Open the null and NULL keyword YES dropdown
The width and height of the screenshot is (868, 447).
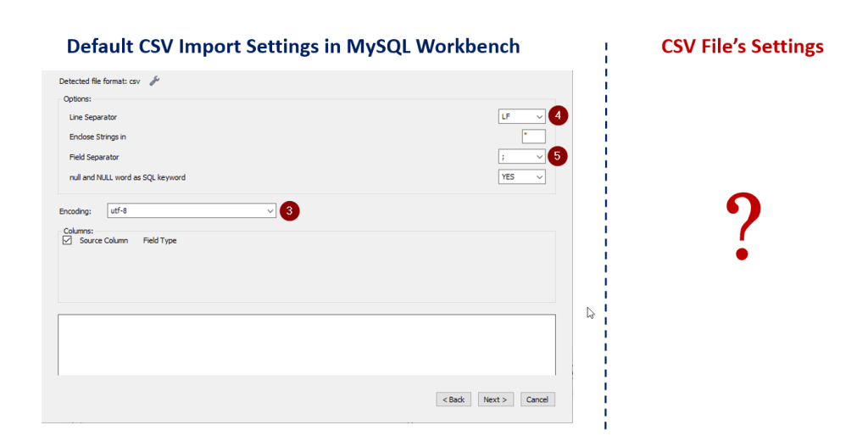click(522, 176)
